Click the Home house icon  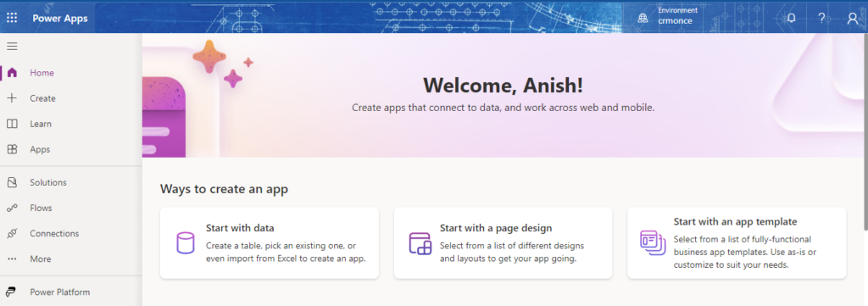click(x=12, y=73)
